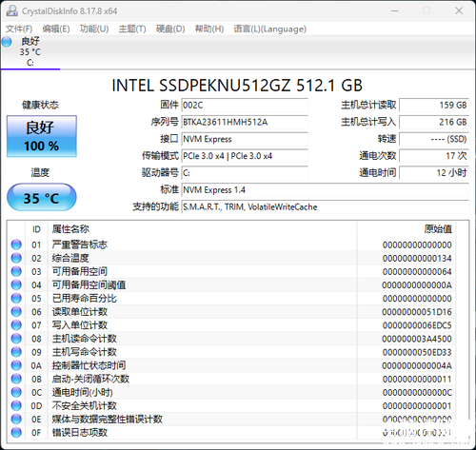Click raw value 0000000000134
476x450 pixels.
[x=417, y=259]
